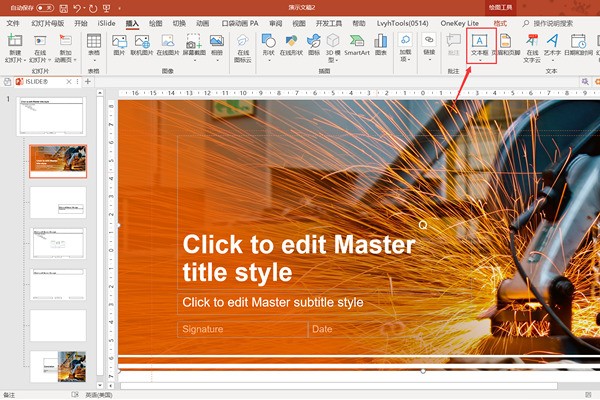Viewport: 600px width, 400px height.
Task: Click the 文本框 (Text Box) icon
Action: click(480, 46)
